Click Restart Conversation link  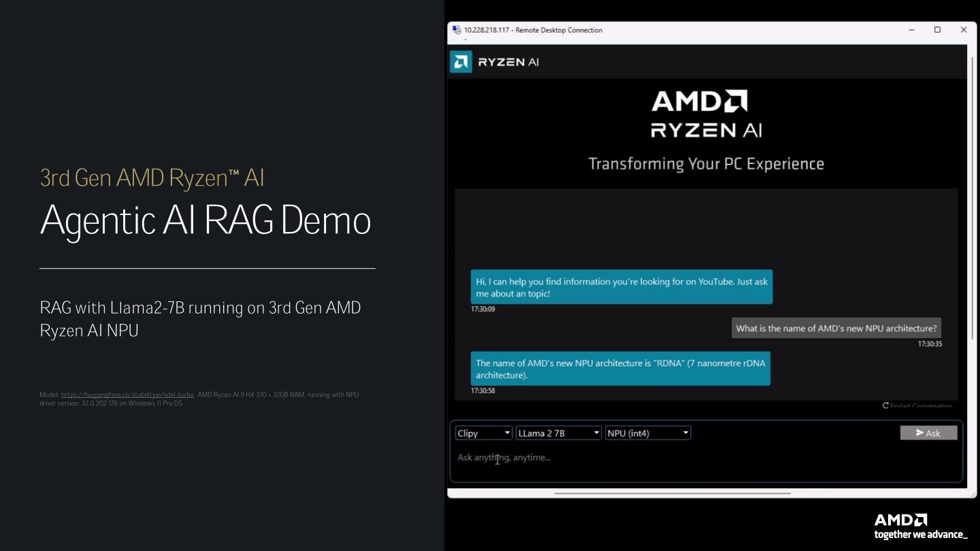coord(917,405)
